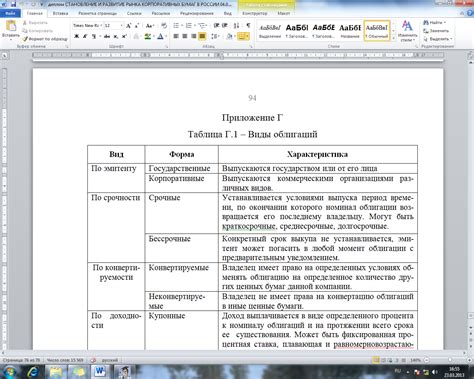This screenshot has height=379, width=474.
Task: Apply superscript formatting
Action: tap(124, 36)
